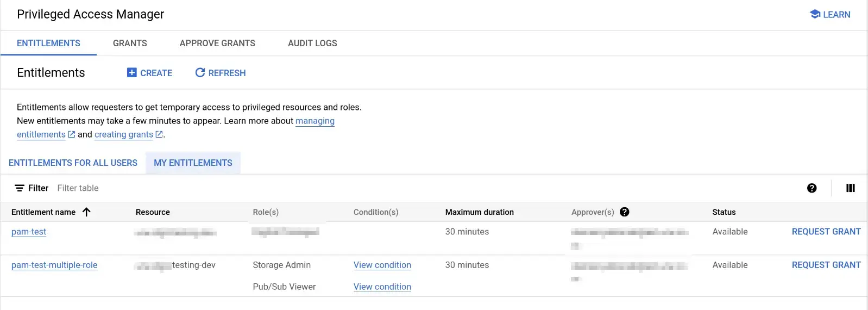Open the filter list icon
868x310 pixels.
click(x=19, y=188)
